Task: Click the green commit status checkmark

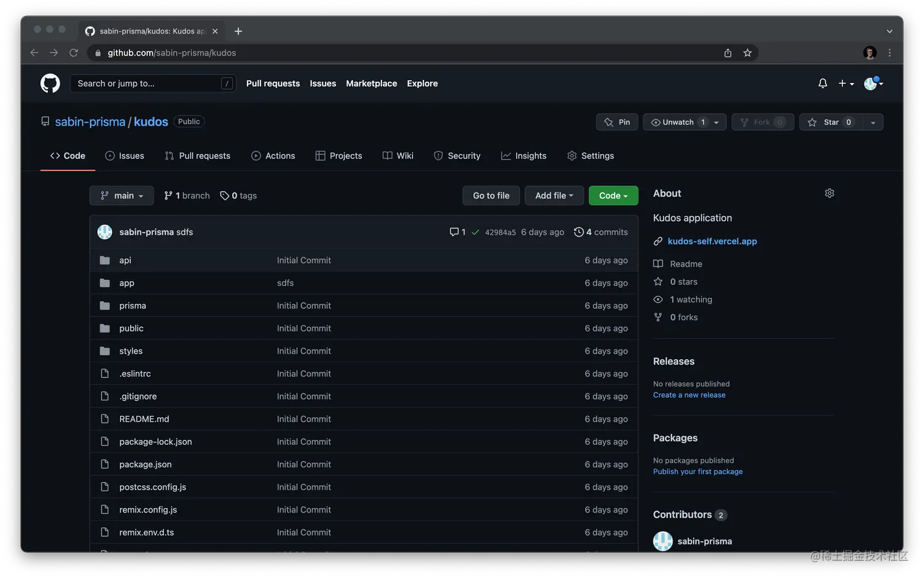Action: point(475,232)
